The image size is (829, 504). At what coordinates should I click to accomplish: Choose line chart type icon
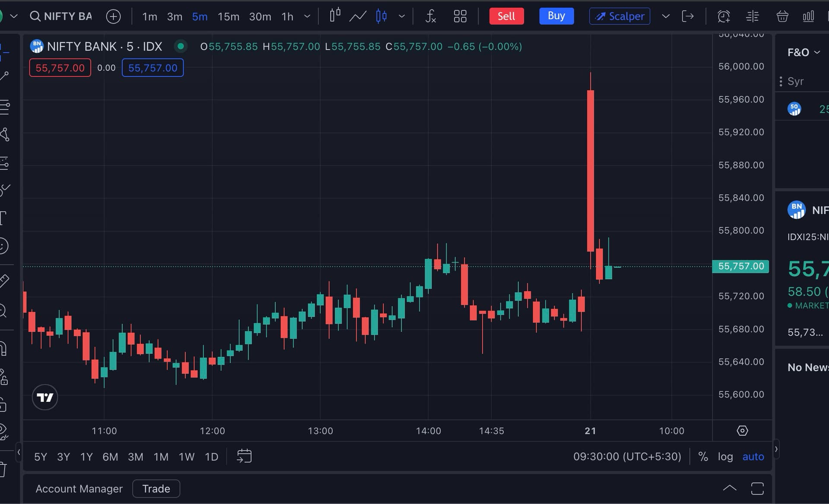point(358,16)
